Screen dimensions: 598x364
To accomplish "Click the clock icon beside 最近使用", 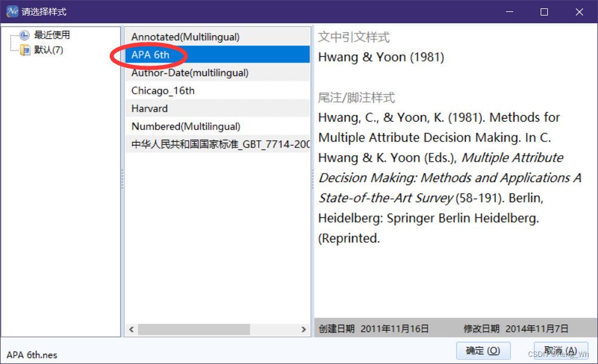I will [x=24, y=35].
